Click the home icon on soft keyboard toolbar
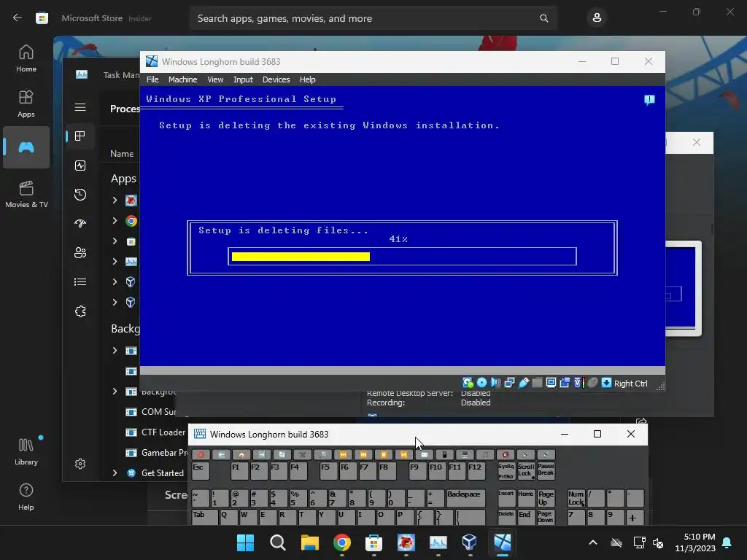 point(241,455)
